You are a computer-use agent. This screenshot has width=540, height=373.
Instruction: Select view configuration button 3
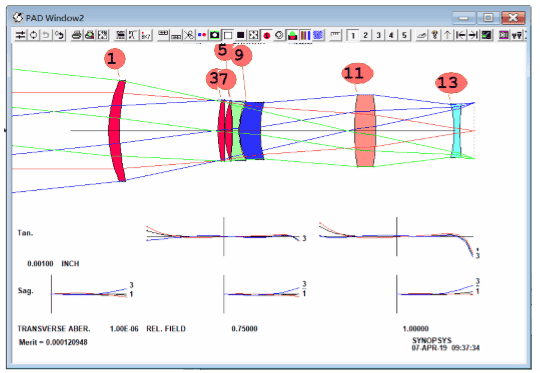(x=378, y=35)
